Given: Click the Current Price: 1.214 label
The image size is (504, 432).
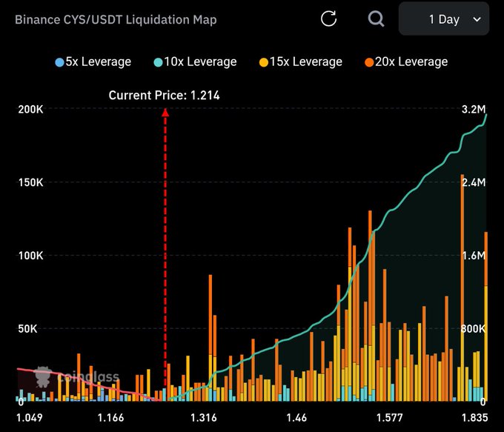Looking at the screenshot, I should pyautogui.click(x=164, y=96).
